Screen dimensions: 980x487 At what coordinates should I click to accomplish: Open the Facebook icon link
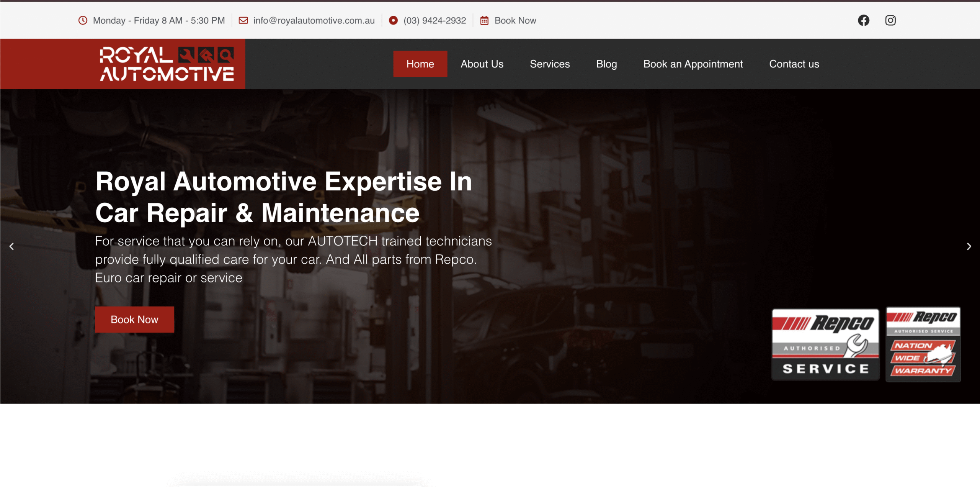[x=863, y=20]
